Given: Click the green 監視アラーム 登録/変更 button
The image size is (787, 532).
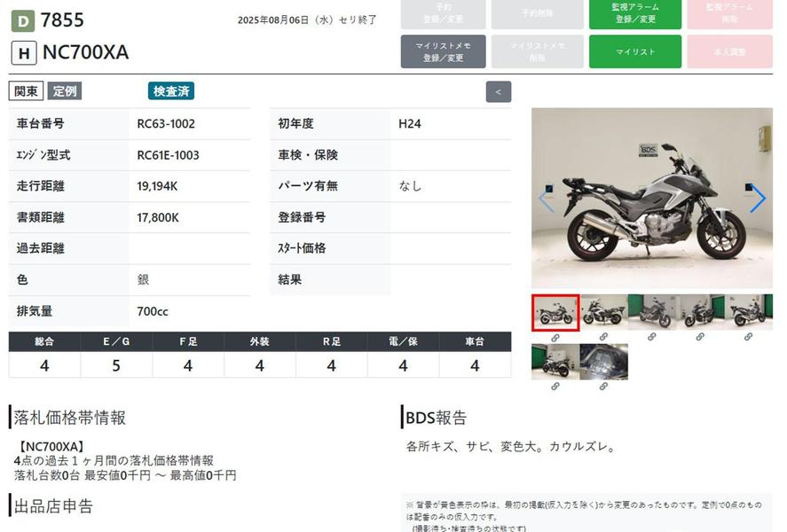Looking at the screenshot, I should coord(634,13).
